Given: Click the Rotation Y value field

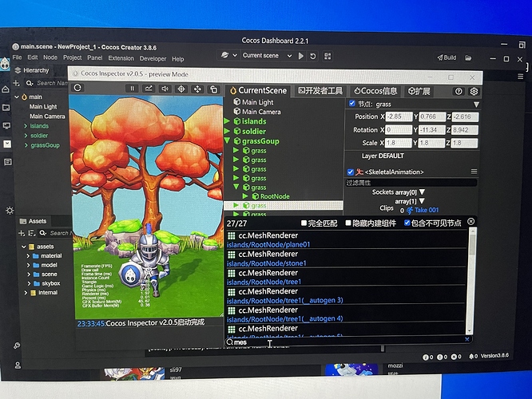Looking at the screenshot, I should [431, 130].
